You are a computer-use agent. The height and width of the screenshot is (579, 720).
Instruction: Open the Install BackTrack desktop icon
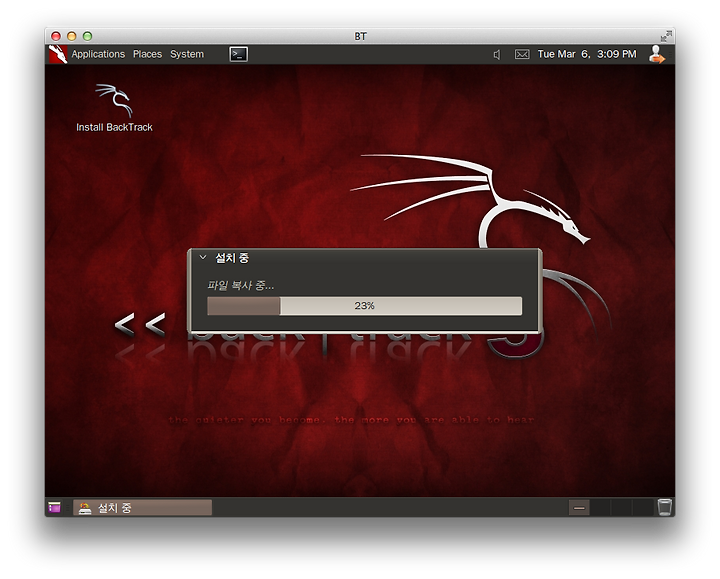click(x=114, y=108)
